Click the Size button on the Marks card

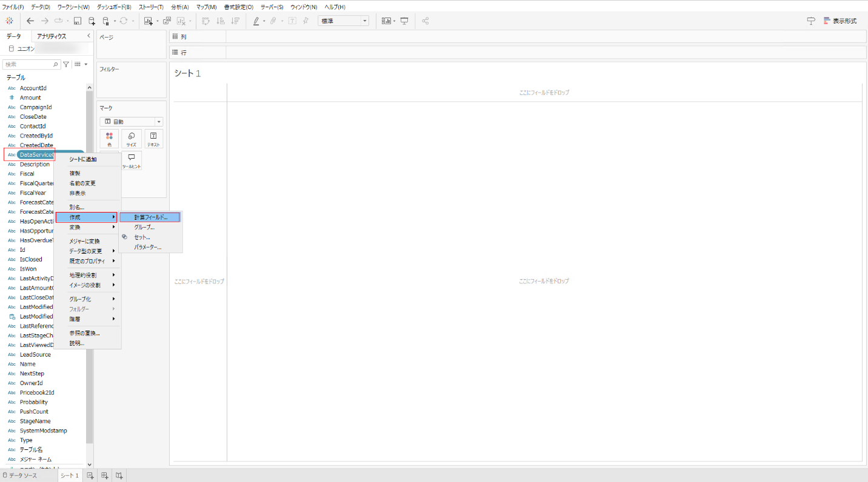click(131, 138)
